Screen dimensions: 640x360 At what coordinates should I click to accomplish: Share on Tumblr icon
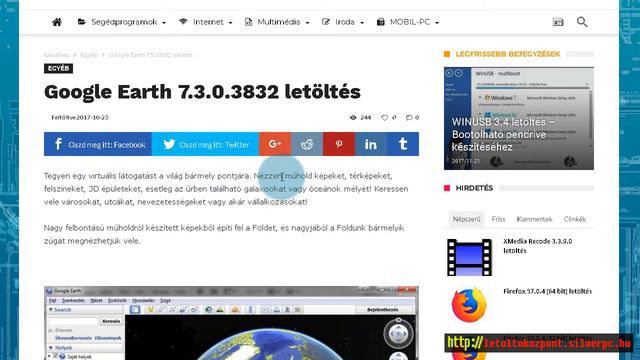tap(403, 144)
